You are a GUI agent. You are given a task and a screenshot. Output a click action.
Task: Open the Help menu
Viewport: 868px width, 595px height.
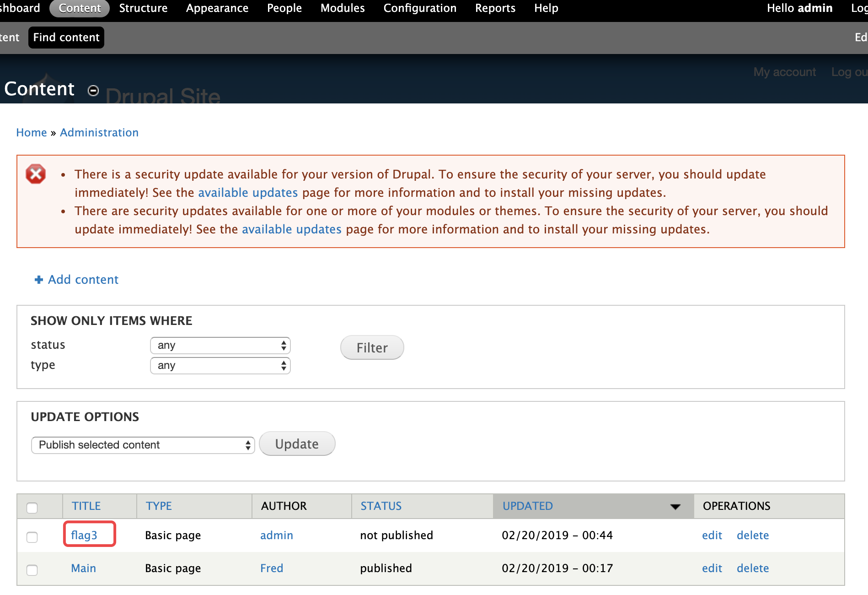pyautogui.click(x=546, y=8)
